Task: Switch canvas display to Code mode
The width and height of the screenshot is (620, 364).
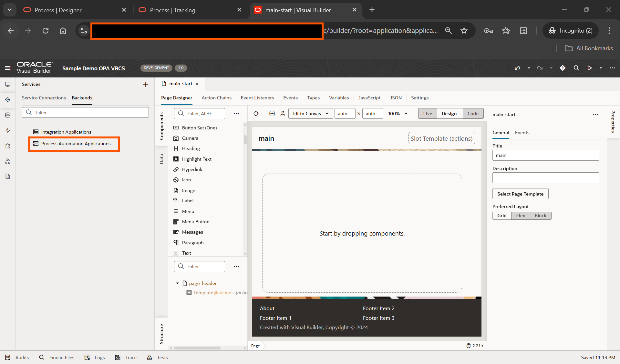Action: [473, 113]
